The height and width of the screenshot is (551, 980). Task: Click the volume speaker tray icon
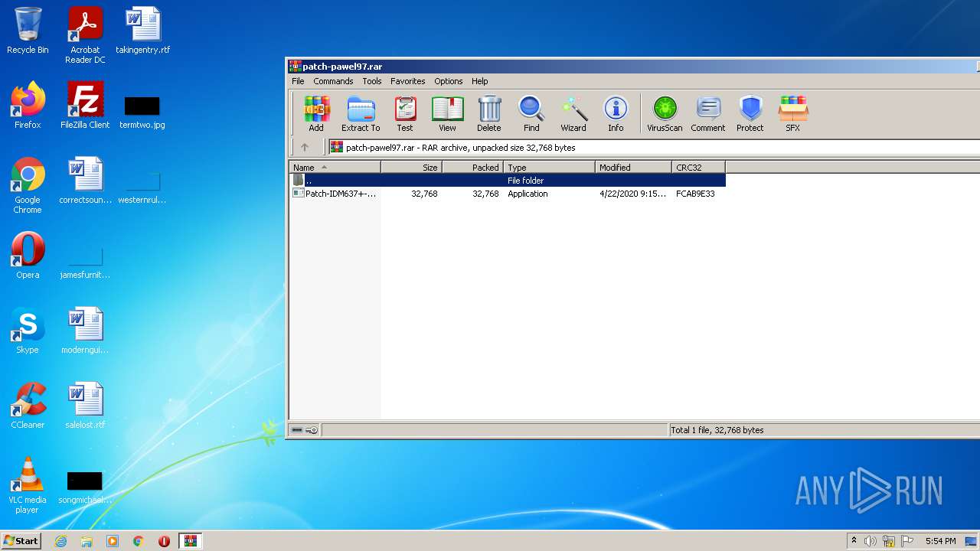pos(871,541)
